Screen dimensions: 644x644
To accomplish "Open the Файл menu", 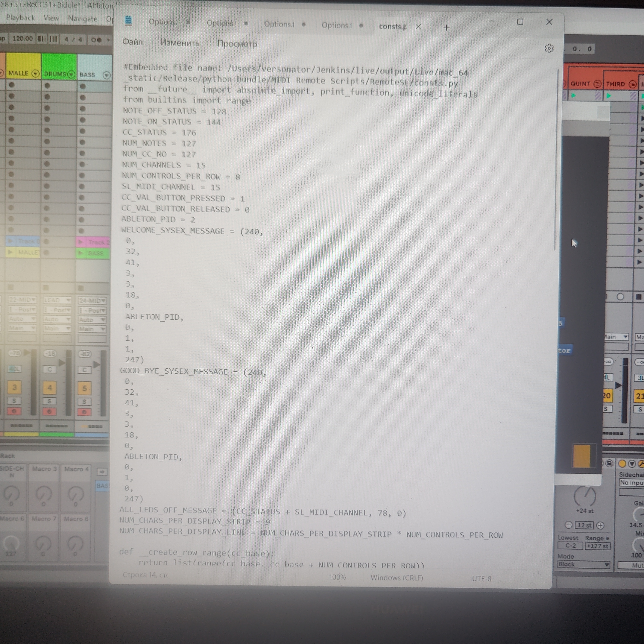I will [x=132, y=42].
